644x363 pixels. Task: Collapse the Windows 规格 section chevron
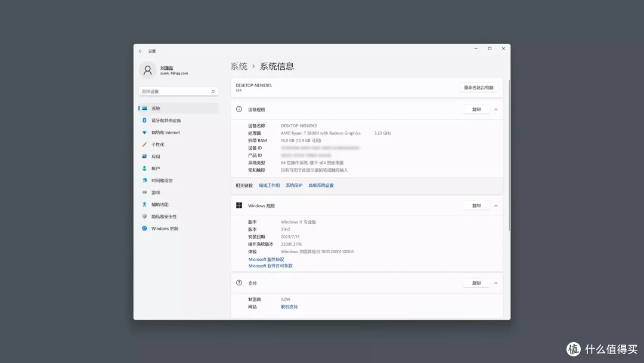coord(496,205)
